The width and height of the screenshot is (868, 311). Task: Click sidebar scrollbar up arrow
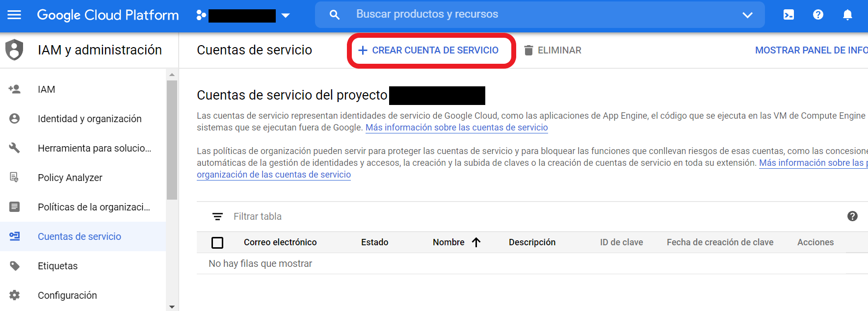[172, 75]
